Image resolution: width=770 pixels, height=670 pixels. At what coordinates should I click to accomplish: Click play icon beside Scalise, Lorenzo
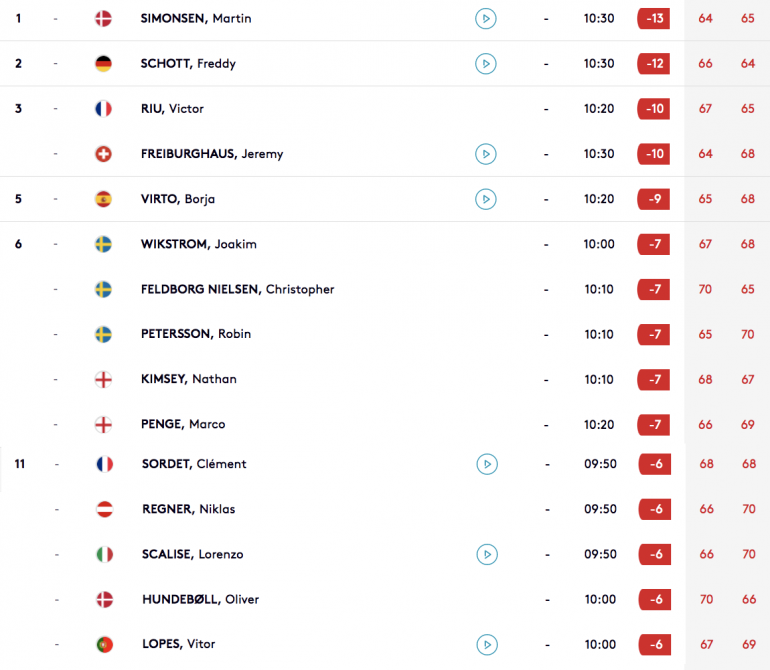click(487, 555)
